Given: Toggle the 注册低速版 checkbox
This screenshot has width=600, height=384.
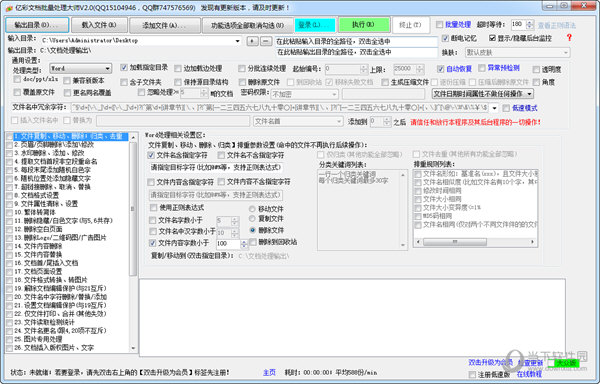Looking at the screenshot, I should 473,374.
